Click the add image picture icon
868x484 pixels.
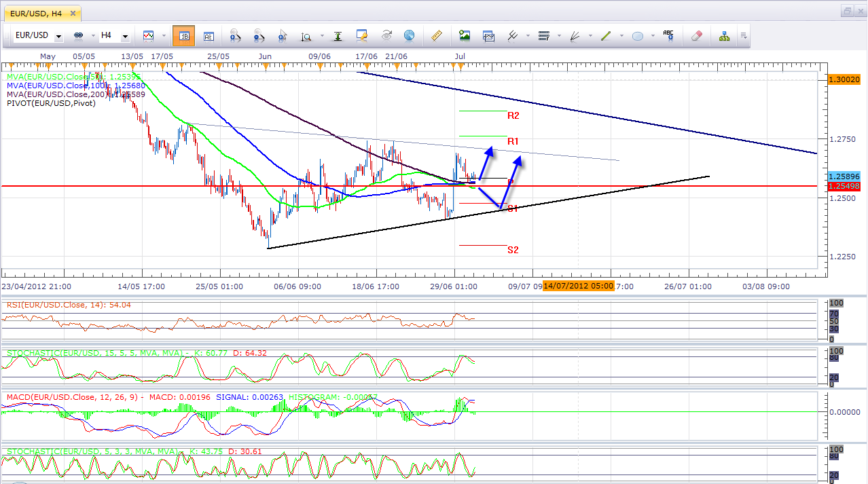coord(465,35)
